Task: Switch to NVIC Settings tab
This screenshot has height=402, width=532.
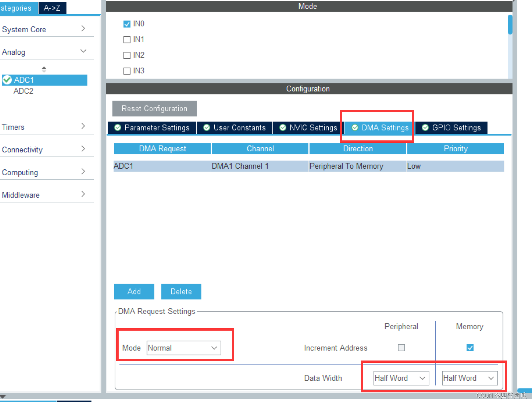Action: coord(308,128)
